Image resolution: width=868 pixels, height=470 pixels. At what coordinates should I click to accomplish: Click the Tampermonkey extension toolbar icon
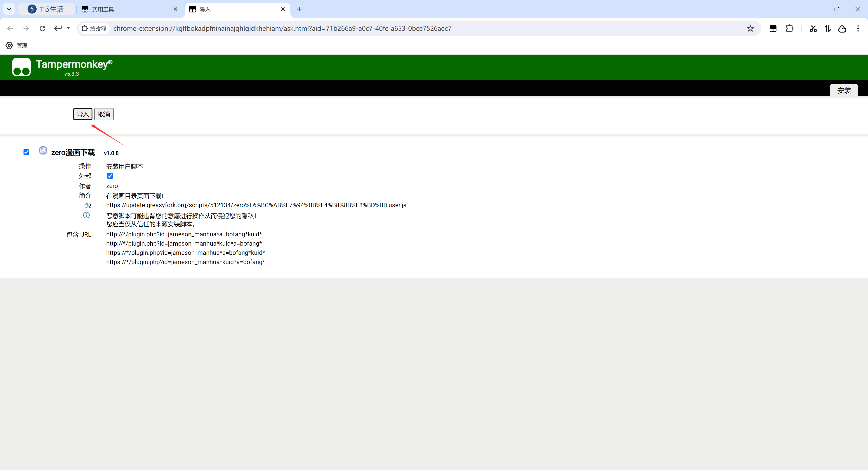(x=773, y=29)
